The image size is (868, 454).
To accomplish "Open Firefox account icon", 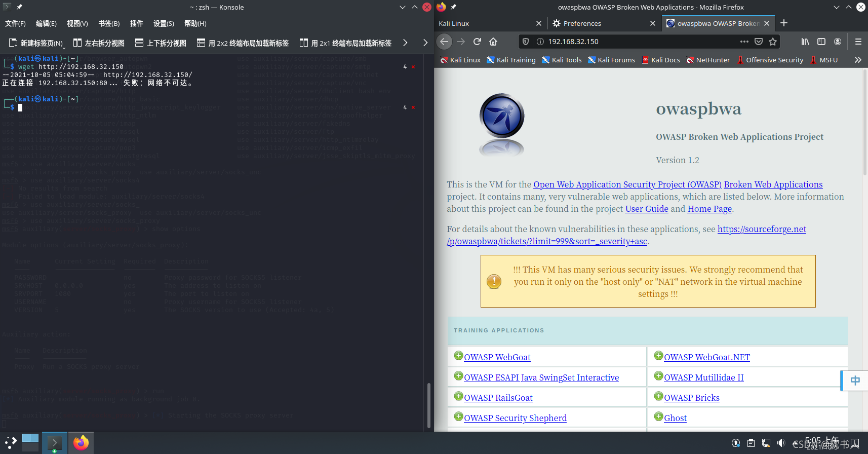I will click(x=838, y=42).
